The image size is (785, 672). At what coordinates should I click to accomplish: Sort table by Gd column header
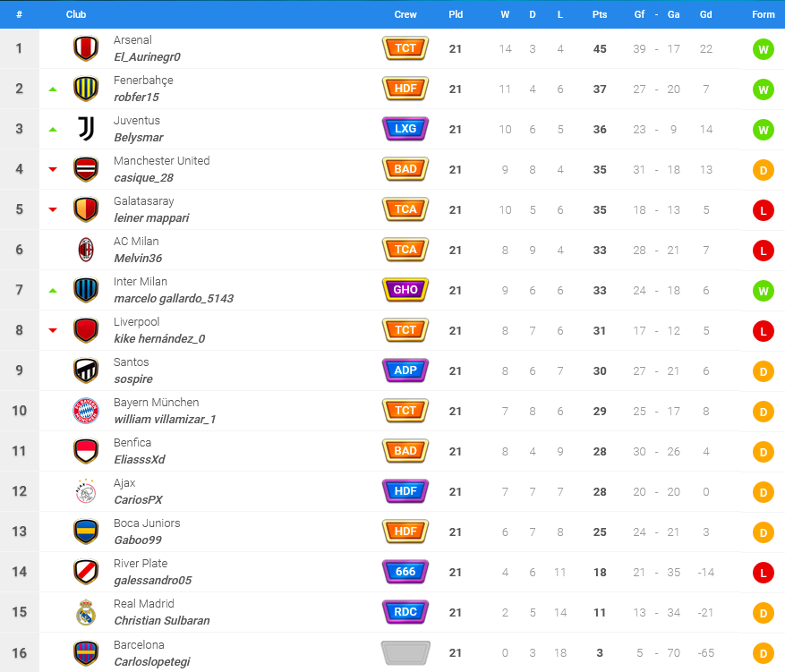coord(706,14)
